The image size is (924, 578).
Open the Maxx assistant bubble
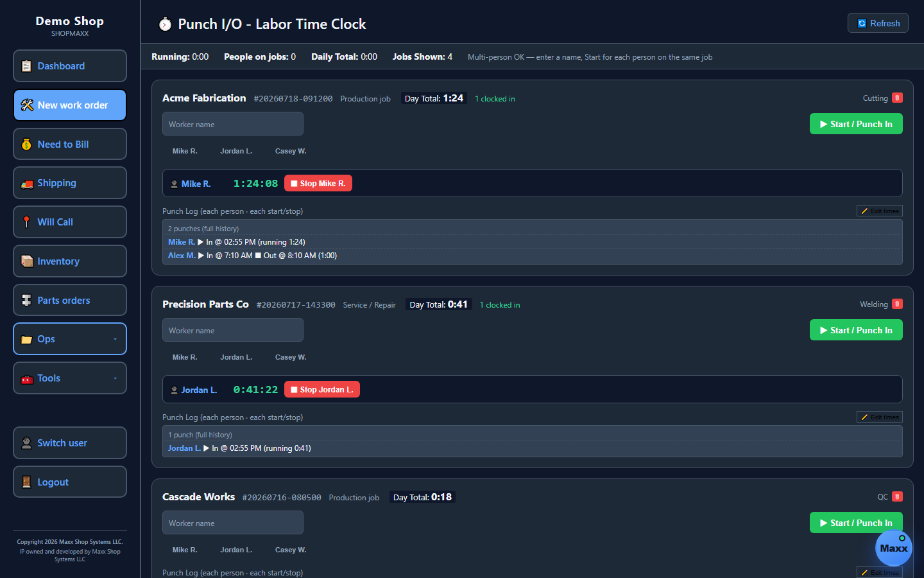894,548
